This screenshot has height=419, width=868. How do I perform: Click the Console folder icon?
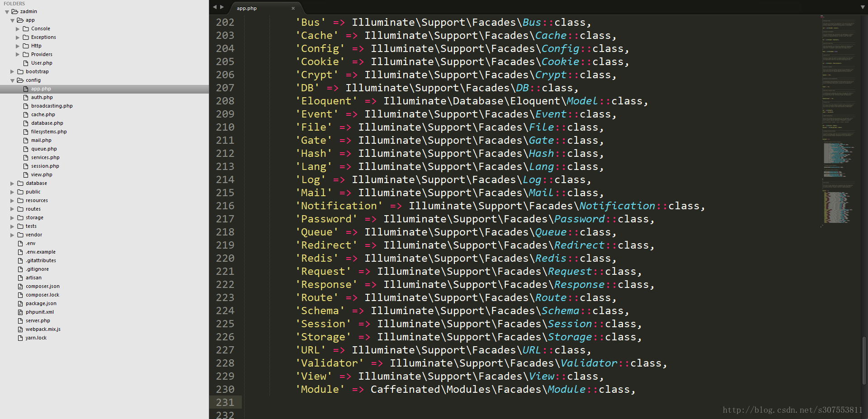click(26, 29)
